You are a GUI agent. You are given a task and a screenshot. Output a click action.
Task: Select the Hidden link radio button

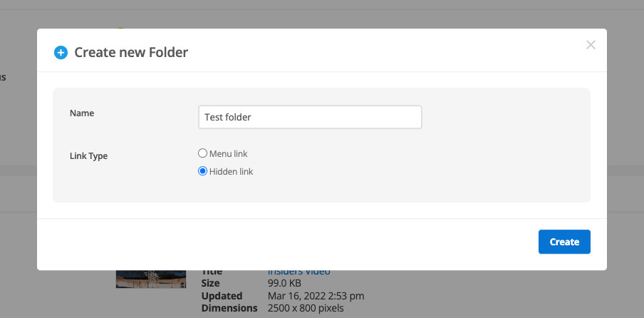202,171
